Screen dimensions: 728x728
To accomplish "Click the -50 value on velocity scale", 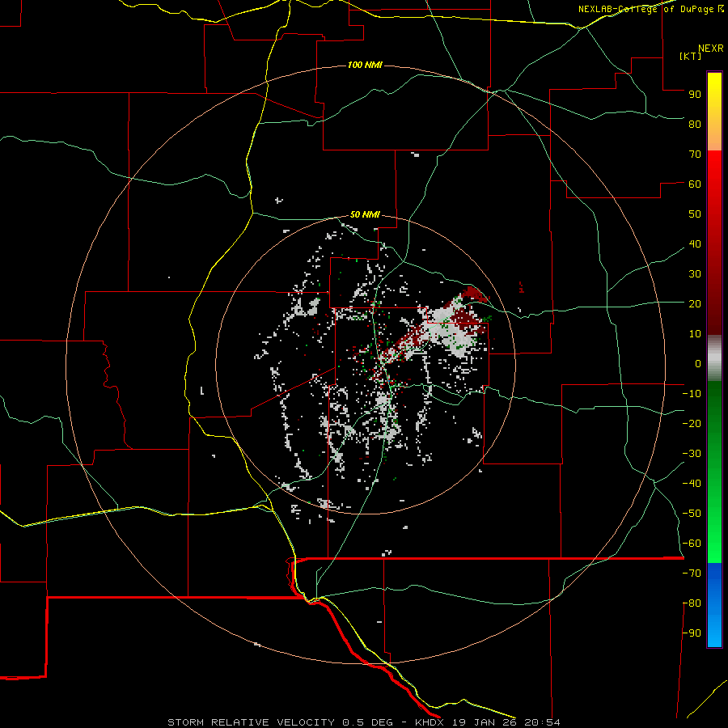I will point(692,514).
